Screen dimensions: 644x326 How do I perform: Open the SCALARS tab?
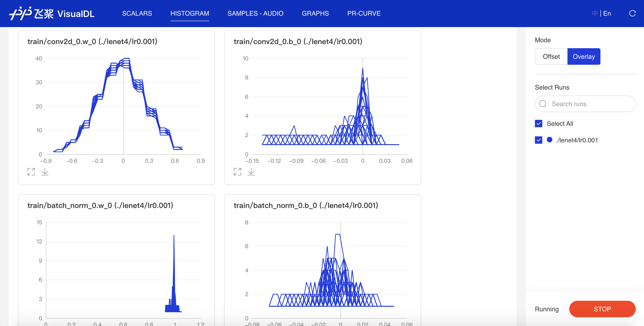point(137,14)
